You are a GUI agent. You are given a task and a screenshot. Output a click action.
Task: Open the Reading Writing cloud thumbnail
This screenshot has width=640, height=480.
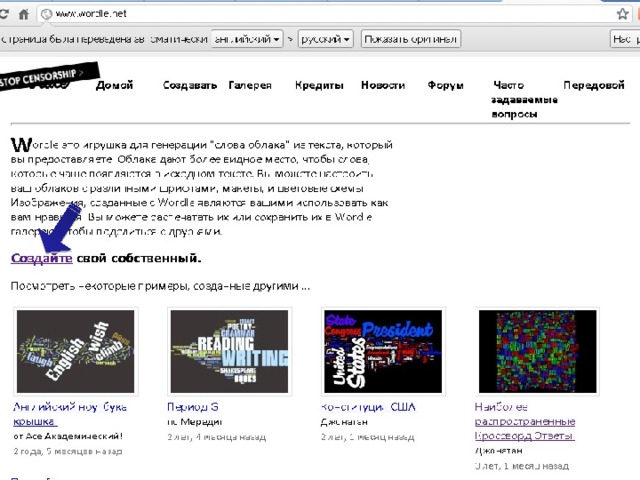[x=229, y=351]
